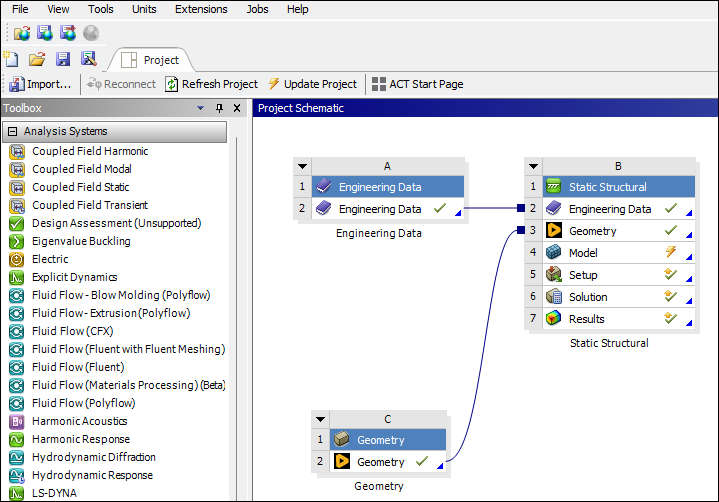This screenshot has height=502, width=719.
Task: Open the ACT Start Page
Action: [x=417, y=84]
